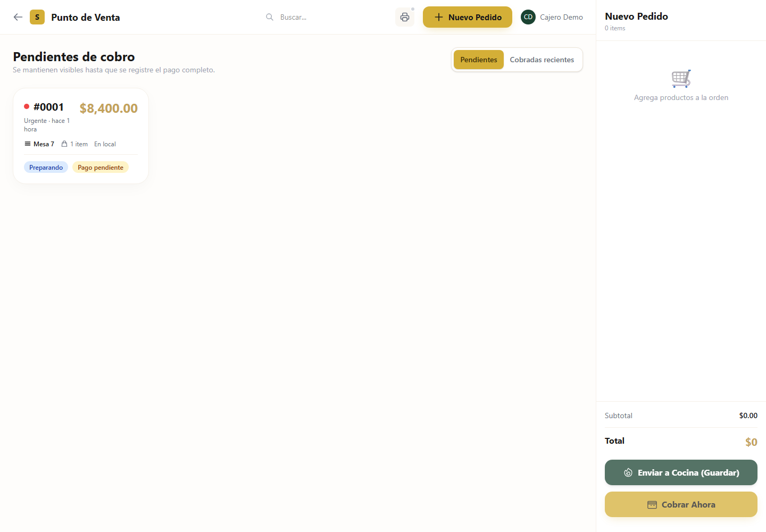Click the $8,400.00 order amount
766x532 pixels.
pyautogui.click(x=109, y=109)
